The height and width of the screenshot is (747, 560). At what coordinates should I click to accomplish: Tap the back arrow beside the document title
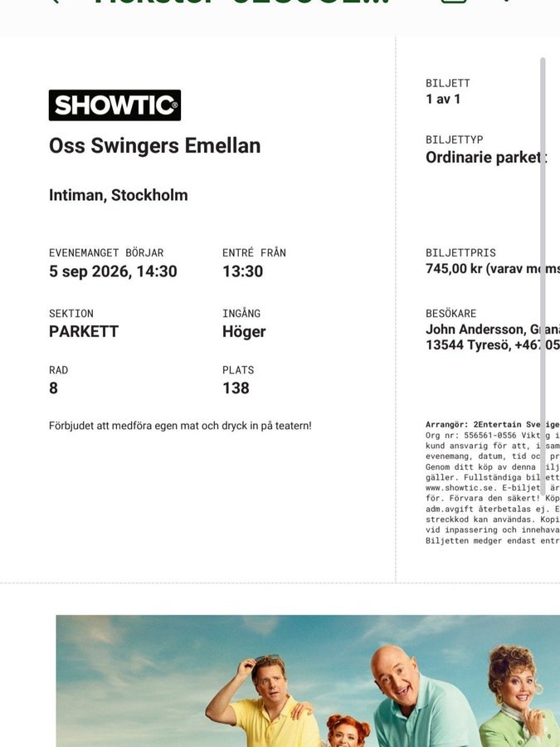(54, 2)
